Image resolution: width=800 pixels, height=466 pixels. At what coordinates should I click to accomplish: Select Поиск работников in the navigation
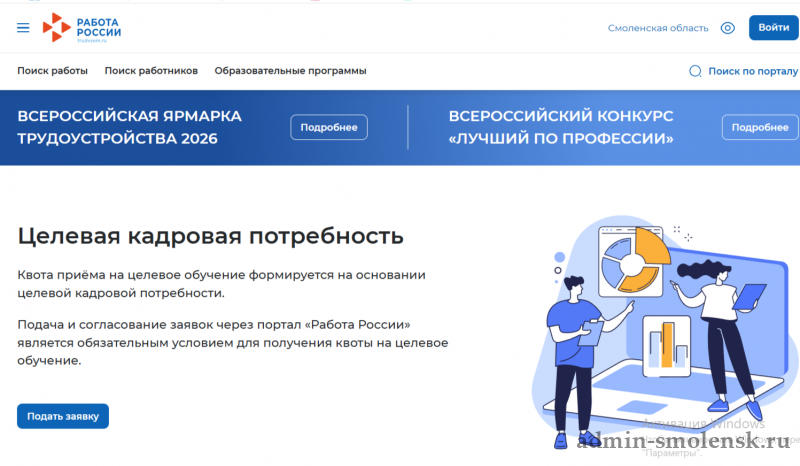(x=151, y=71)
